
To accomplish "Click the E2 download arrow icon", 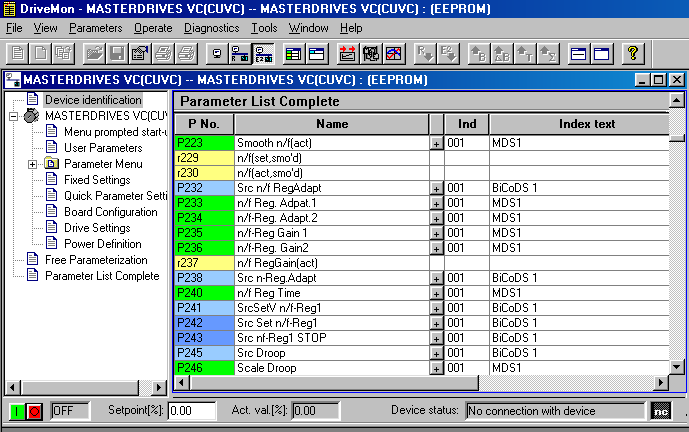I will [x=448, y=54].
